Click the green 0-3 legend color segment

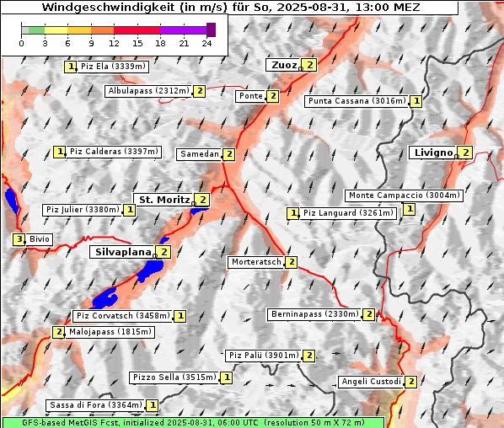[36, 30]
